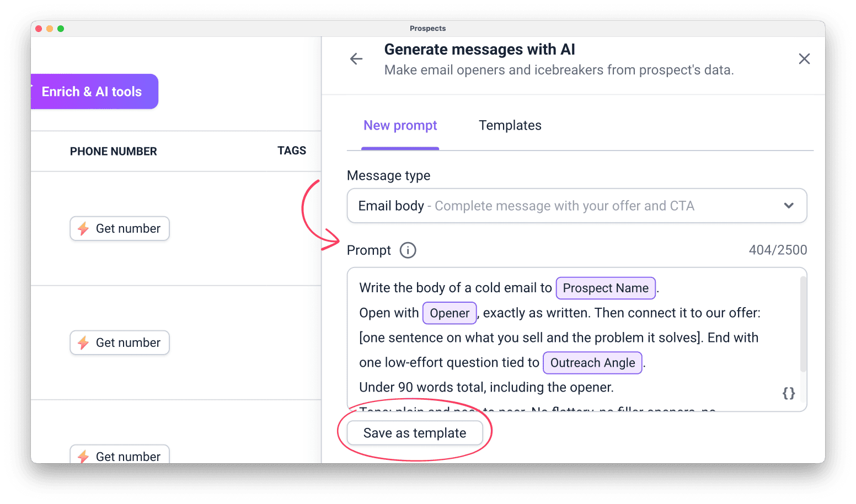The width and height of the screenshot is (856, 504).
Task: Click the Tags column header
Action: (292, 151)
